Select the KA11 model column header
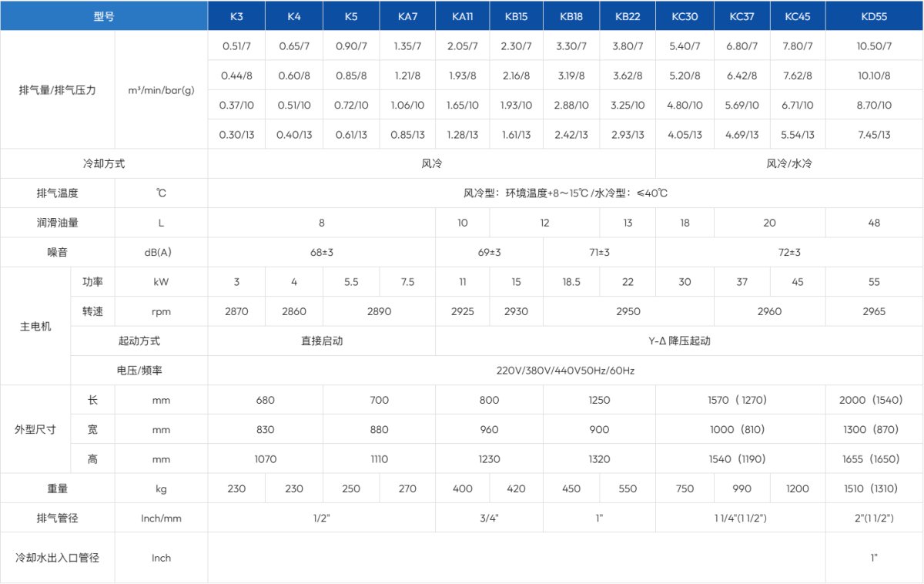Viewport: 924px width, 584px height. (463, 15)
